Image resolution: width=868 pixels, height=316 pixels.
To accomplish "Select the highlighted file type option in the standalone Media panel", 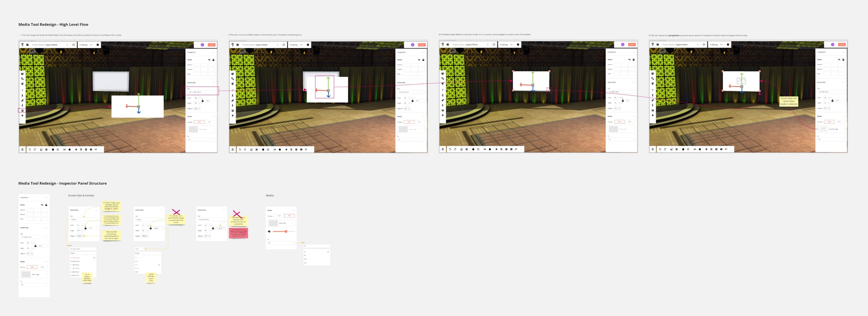I will [x=290, y=216].
